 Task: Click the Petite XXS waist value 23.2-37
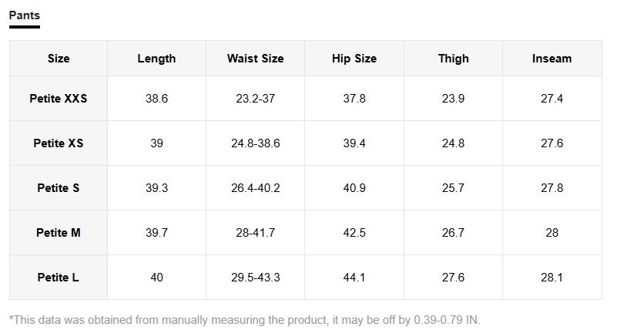pyautogui.click(x=255, y=99)
